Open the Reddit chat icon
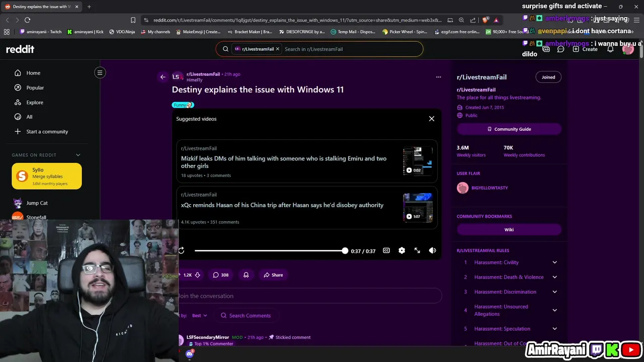 coord(560,49)
